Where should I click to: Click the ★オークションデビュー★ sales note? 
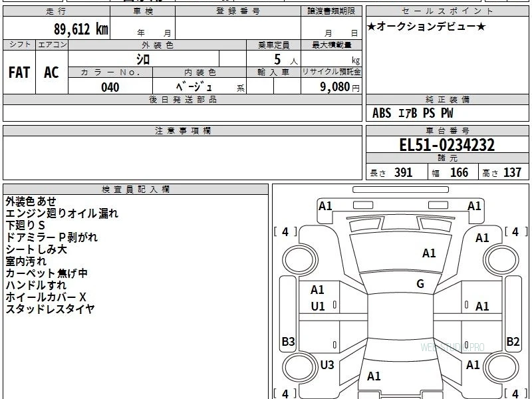tap(426, 27)
